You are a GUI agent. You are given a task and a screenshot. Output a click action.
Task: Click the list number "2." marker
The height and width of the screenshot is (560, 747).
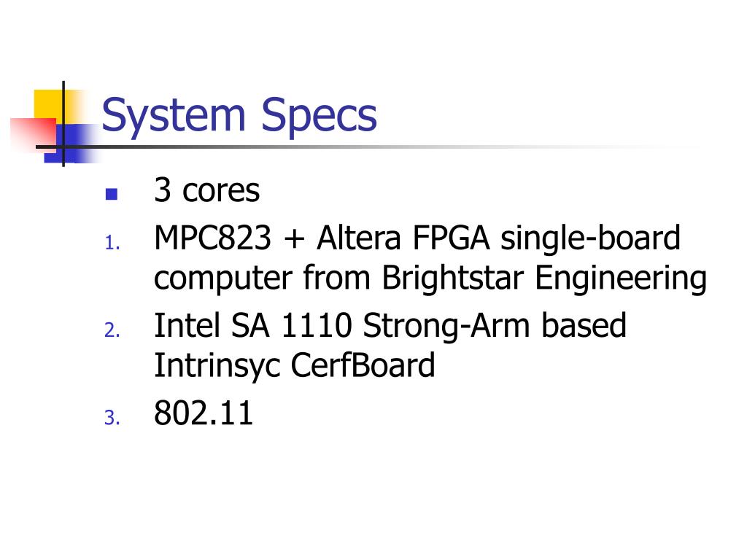[112, 330]
